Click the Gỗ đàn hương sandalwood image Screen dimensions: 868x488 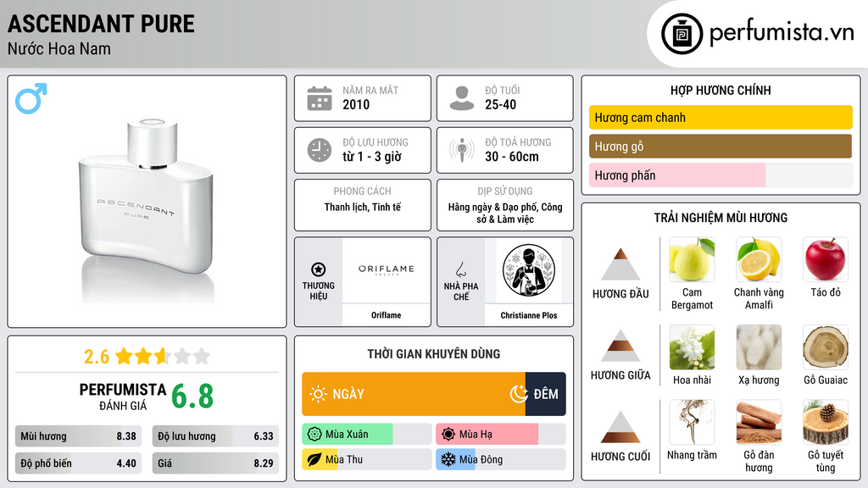click(x=759, y=422)
